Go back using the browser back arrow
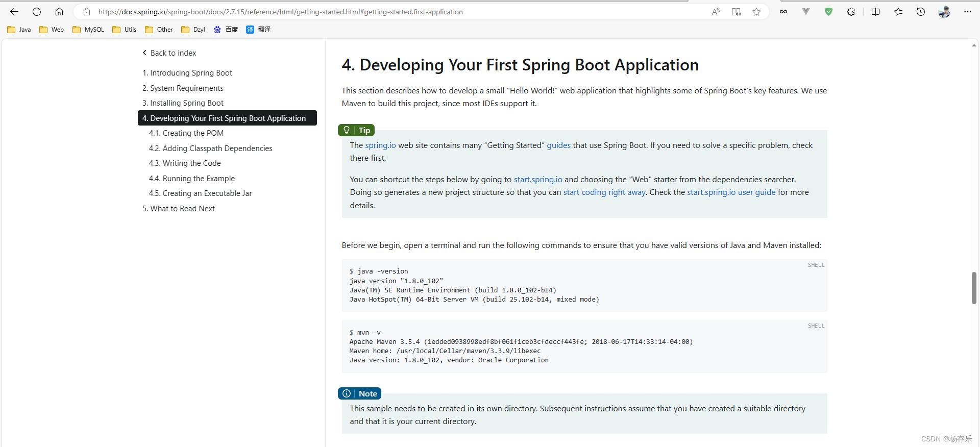Image resolution: width=980 pixels, height=447 pixels. [x=14, y=12]
